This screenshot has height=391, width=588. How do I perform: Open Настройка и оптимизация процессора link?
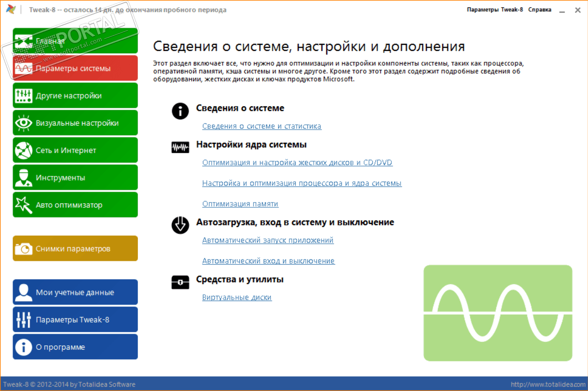pos(302,183)
